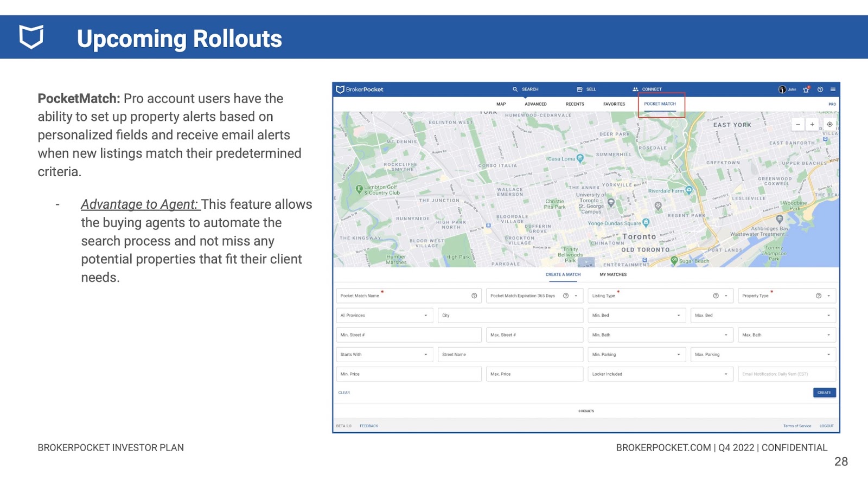Image resolution: width=868 pixels, height=488 pixels.
Task: Click the Logout link
Action: [827, 426]
